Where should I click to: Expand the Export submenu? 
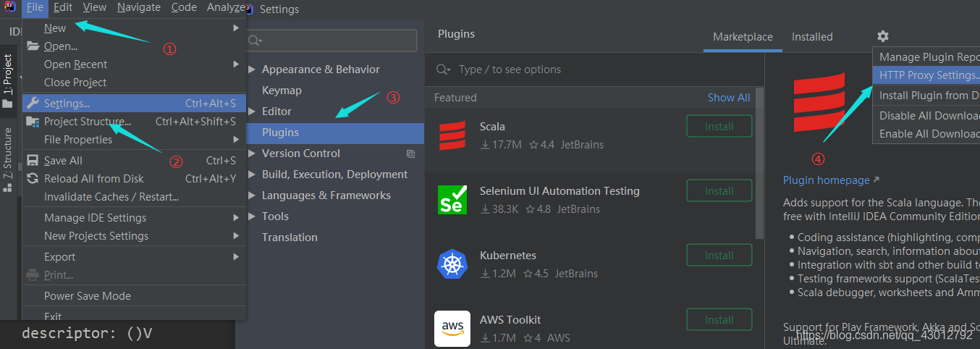pos(134,257)
